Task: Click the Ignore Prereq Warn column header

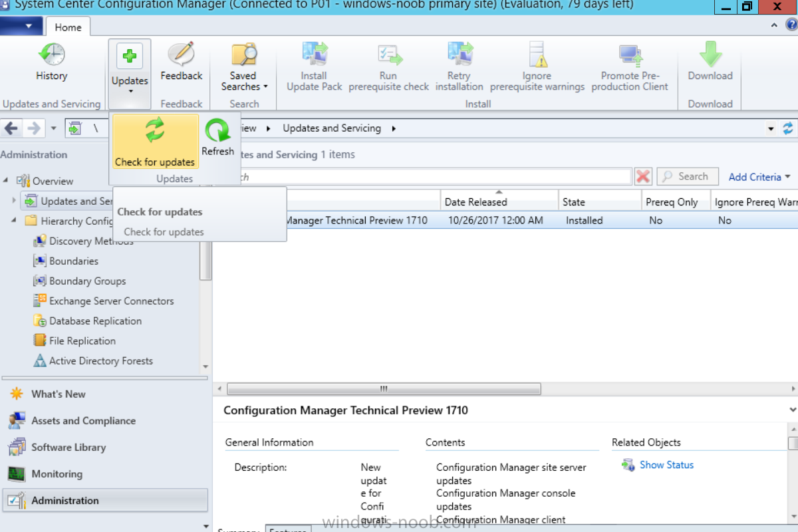Action: 754,201
